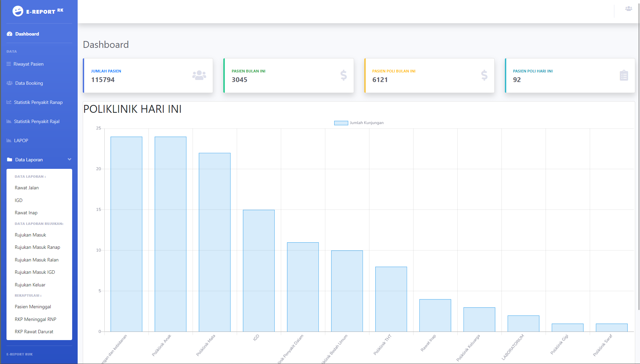640x364 pixels.
Task: Open Pasien Meninggal recap
Action: coord(33,307)
